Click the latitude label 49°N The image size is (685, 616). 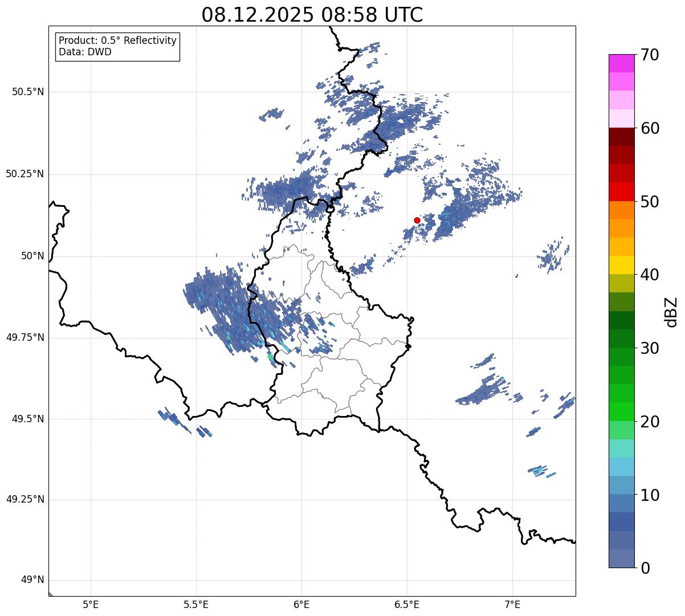[32, 580]
